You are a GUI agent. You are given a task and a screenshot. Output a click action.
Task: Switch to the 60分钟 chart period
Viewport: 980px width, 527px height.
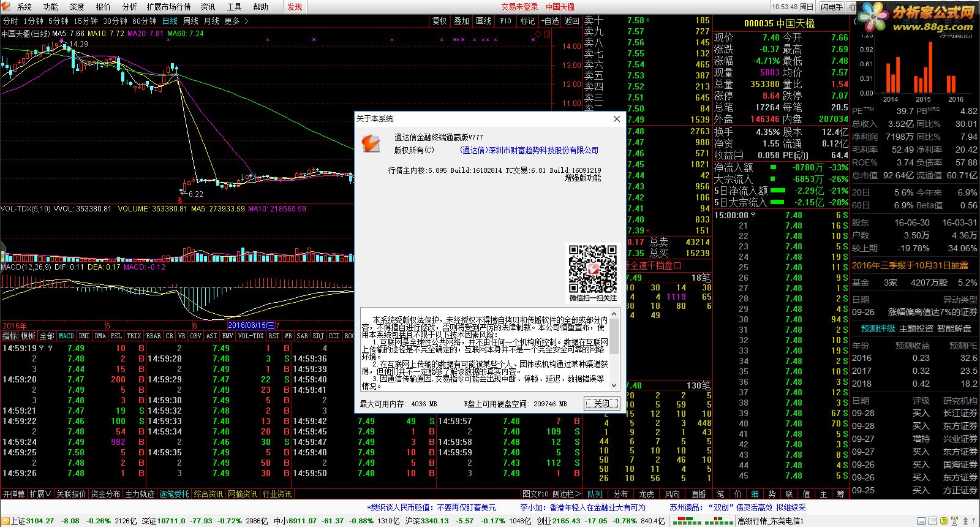(145, 21)
